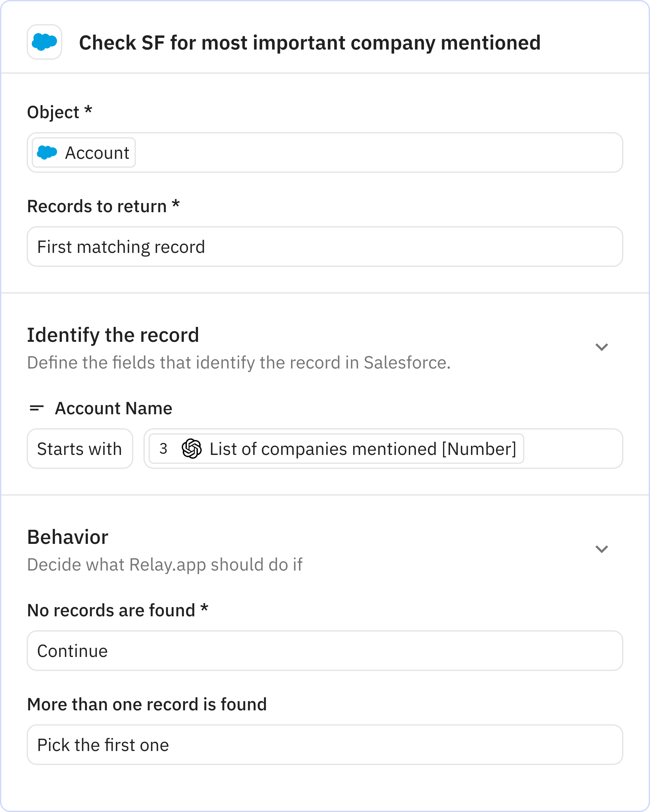The width and height of the screenshot is (650, 812).
Task: Select the Account label in the Object chip
Action: 97,153
